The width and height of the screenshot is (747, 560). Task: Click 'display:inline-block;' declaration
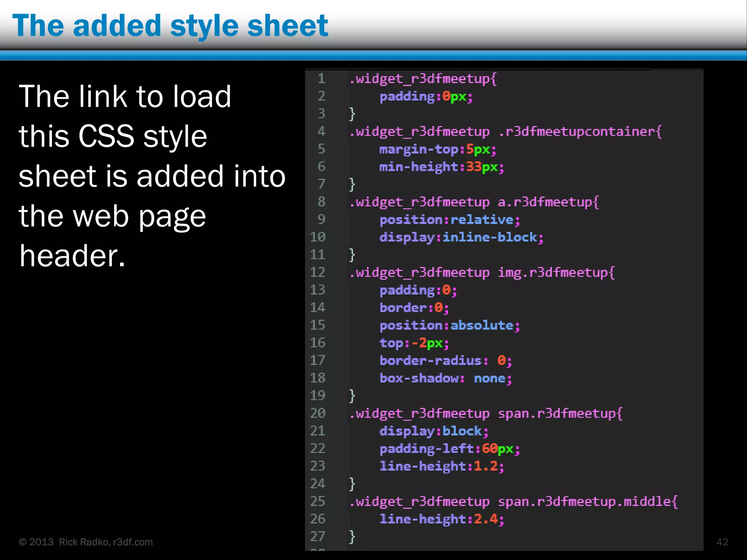(x=461, y=237)
